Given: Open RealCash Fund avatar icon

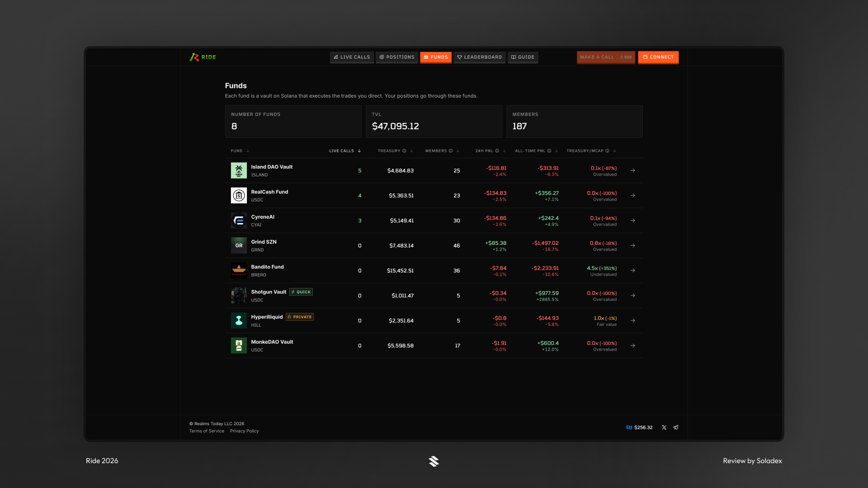Looking at the screenshot, I should (239, 196).
